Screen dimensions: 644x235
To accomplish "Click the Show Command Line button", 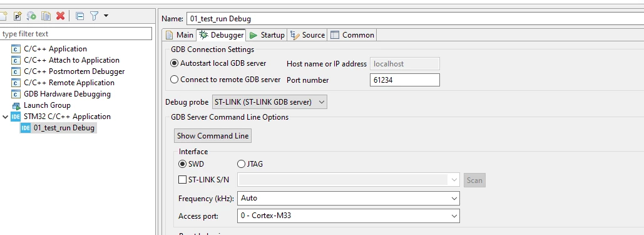I will coord(213,136).
